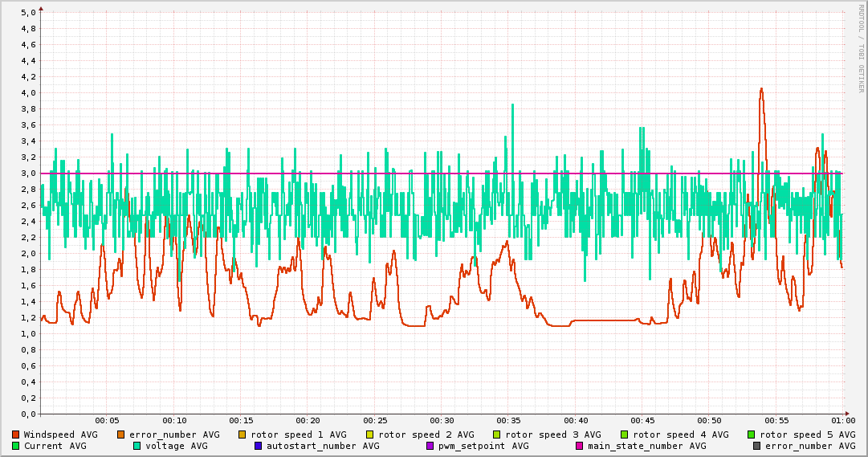The image size is (868, 457).
Task: Click the magenta main_state_number AVG swatch
Action: 580,446
